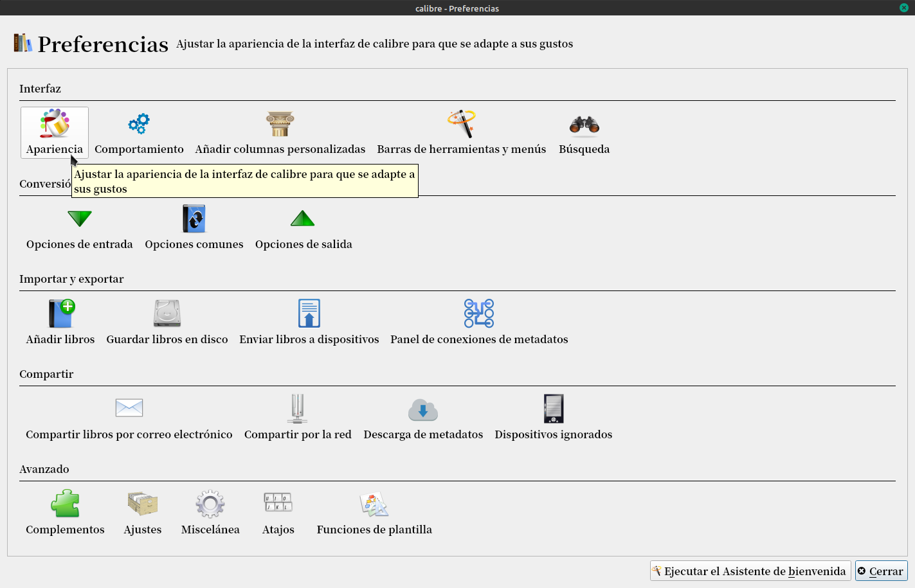Click the Búsqueda label

tap(584, 149)
